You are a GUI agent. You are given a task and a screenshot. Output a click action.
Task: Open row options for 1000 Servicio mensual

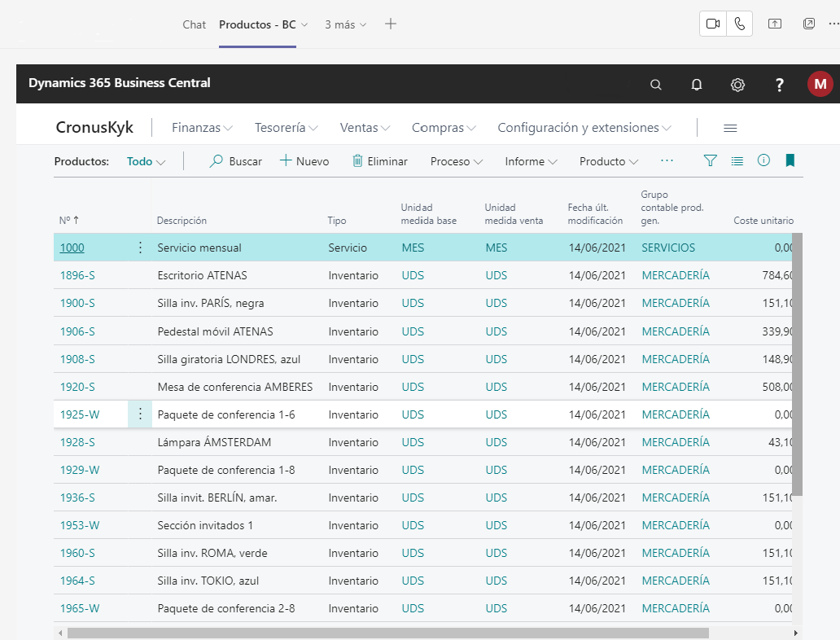[140, 248]
